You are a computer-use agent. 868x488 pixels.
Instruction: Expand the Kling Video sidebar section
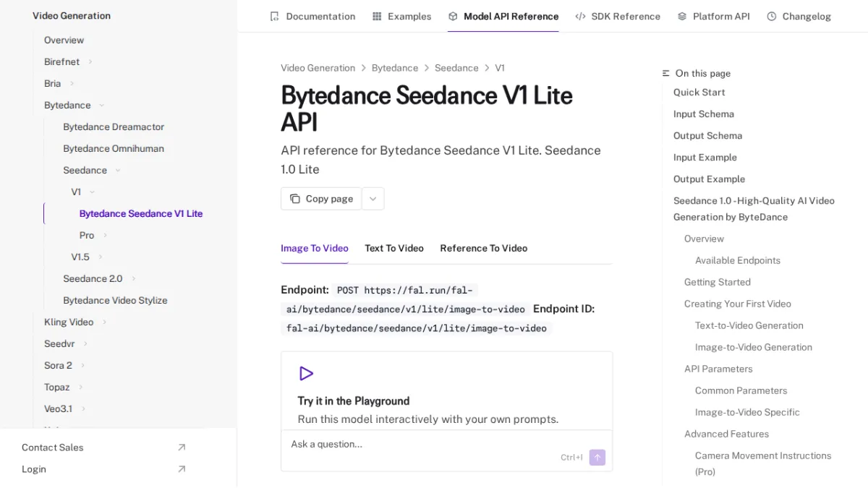104,322
